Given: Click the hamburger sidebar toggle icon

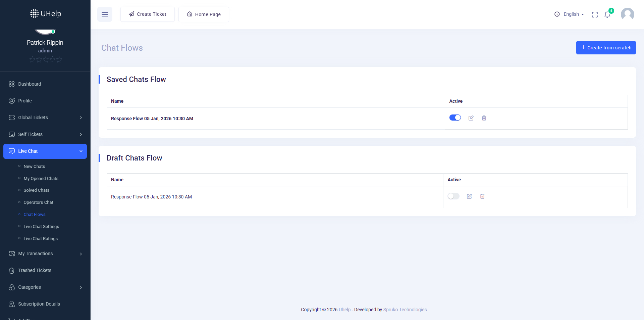Looking at the screenshot, I should click(105, 14).
